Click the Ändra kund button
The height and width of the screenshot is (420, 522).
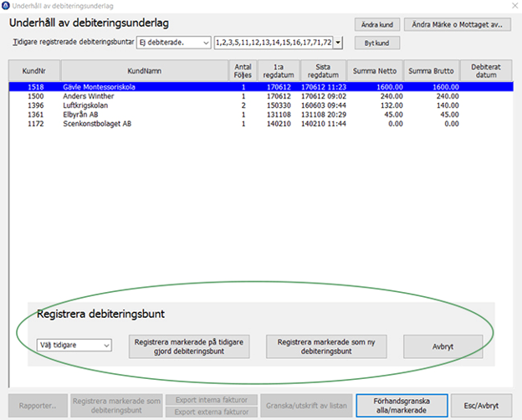click(x=376, y=24)
